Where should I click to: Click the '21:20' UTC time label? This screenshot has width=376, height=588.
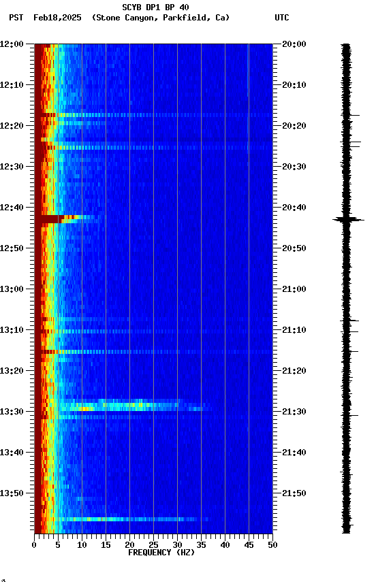[294, 372]
